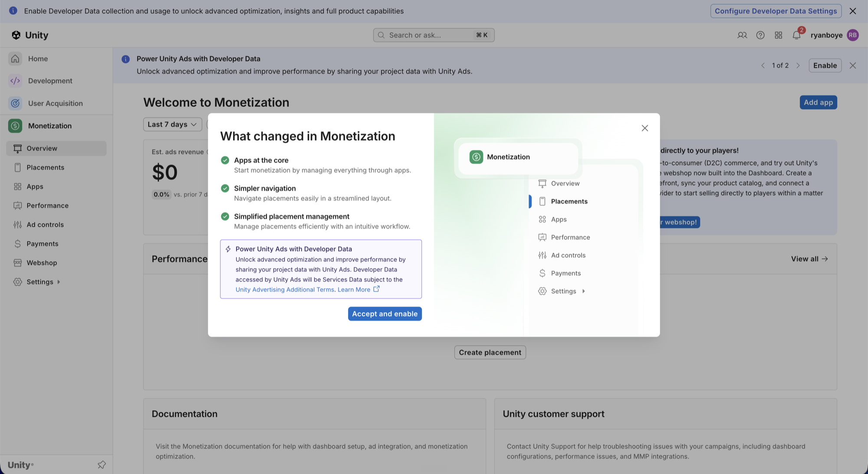The height and width of the screenshot is (474, 868).
Task: Click the lightning bolt icon in the dialog
Action: tap(228, 249)
